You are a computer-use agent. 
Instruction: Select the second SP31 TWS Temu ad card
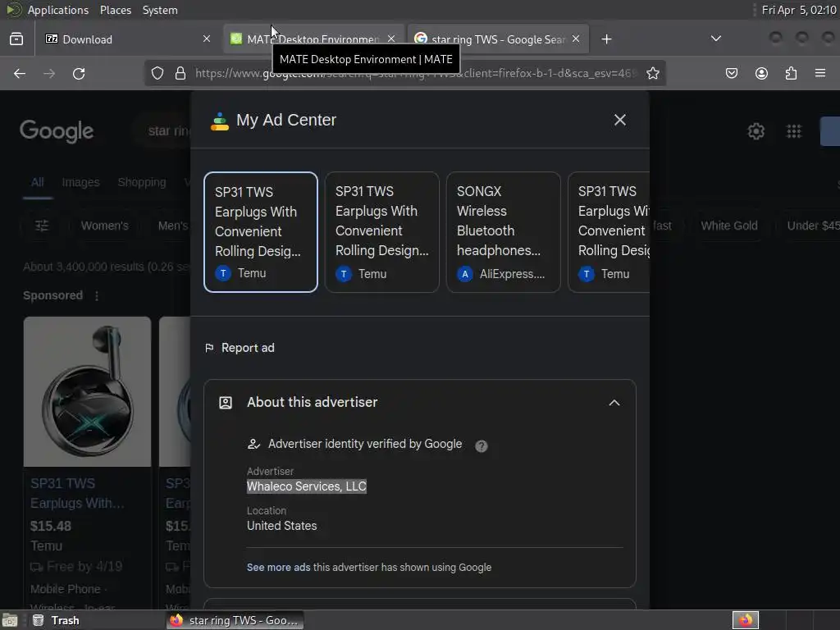pos(382,232)
